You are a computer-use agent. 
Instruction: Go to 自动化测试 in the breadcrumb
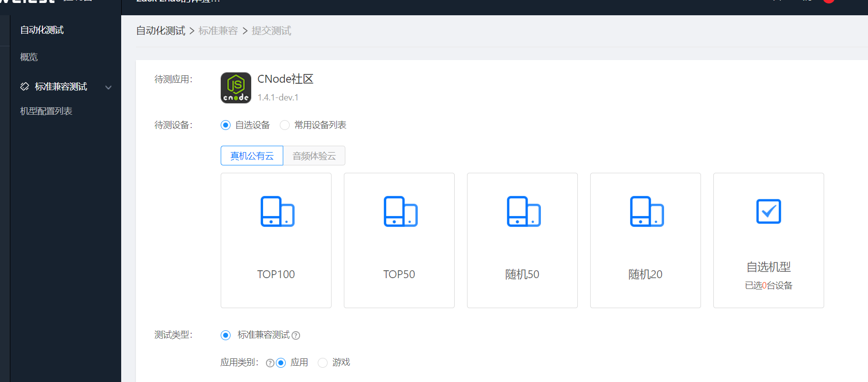click(161, 31)
